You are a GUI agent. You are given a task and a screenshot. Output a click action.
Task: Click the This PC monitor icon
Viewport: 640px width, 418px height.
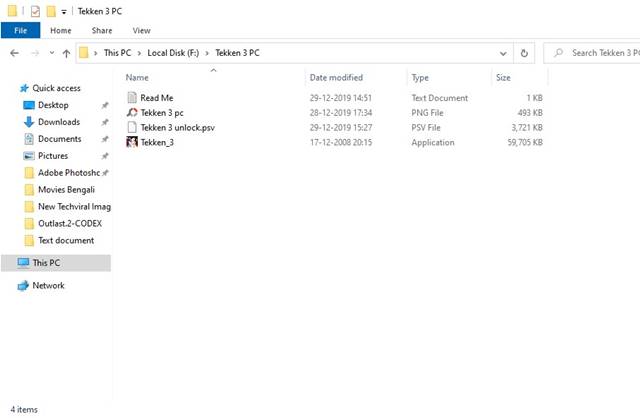click(23, 262)
